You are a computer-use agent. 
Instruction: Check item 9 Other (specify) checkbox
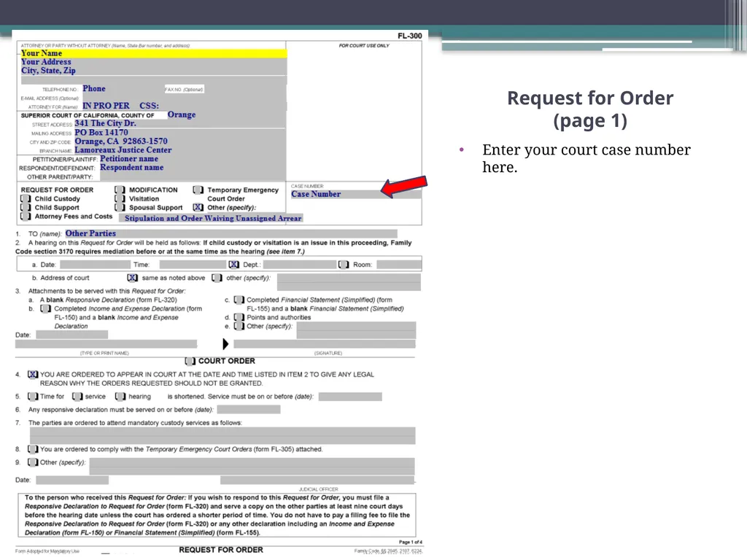pos(32,462)
